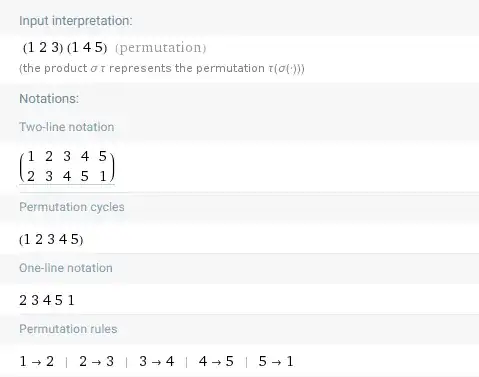Select the (1 2 3) cycle in the input
The image size is (479, 377).
[43, 47]
